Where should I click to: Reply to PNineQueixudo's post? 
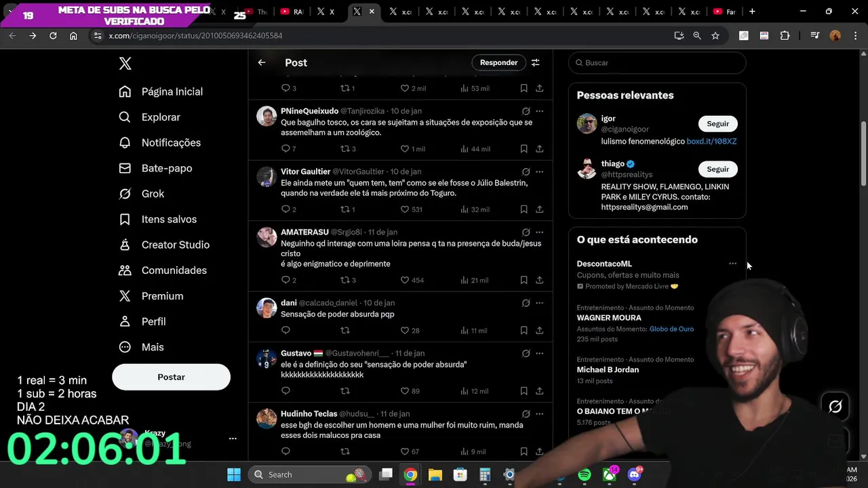285,148
